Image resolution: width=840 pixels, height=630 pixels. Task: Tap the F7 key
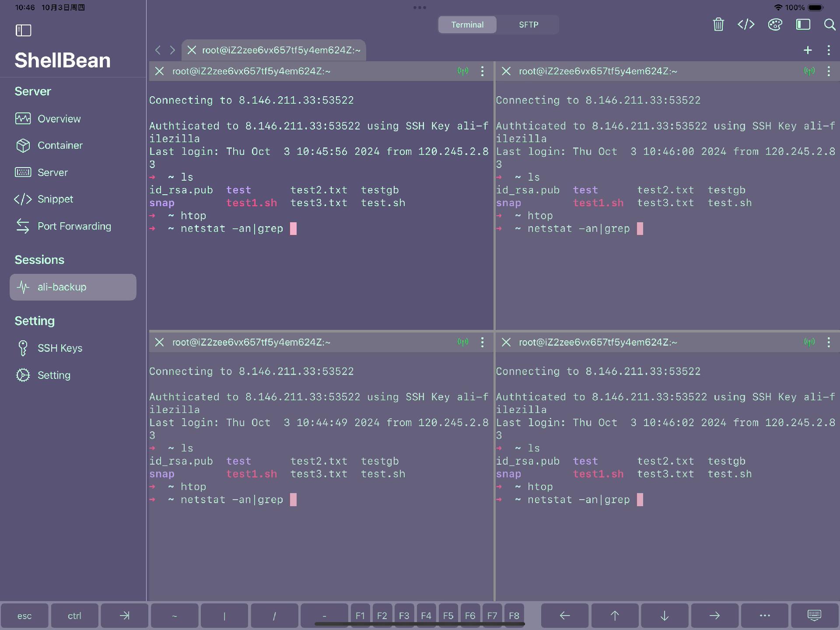pos(492,616)
